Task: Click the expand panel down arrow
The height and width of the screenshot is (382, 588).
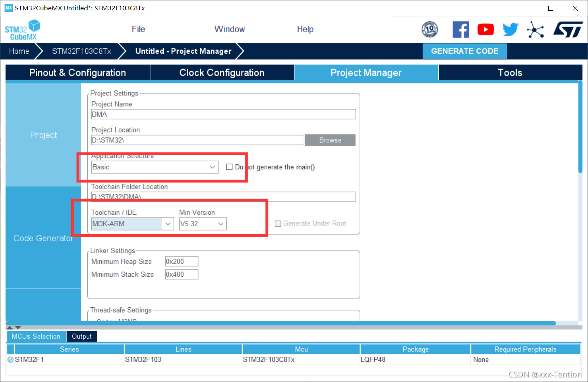Action: coord(18,327)
